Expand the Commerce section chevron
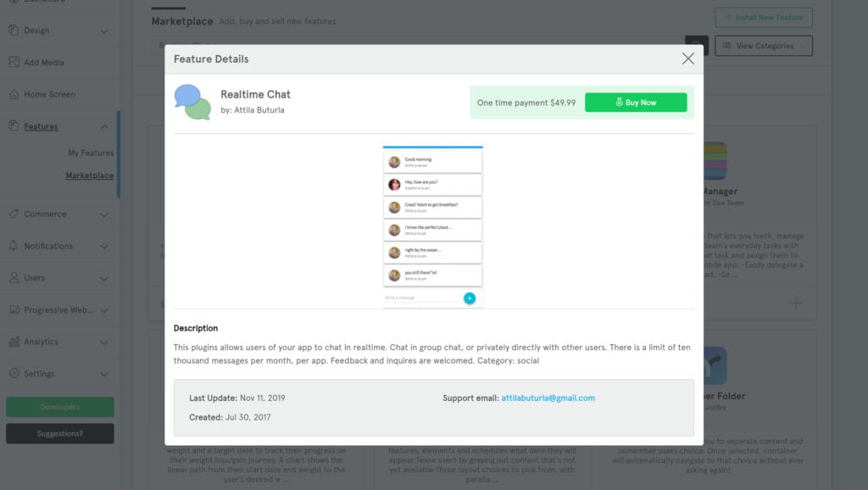Screen dimensions: 868x490 coord(104,214)
